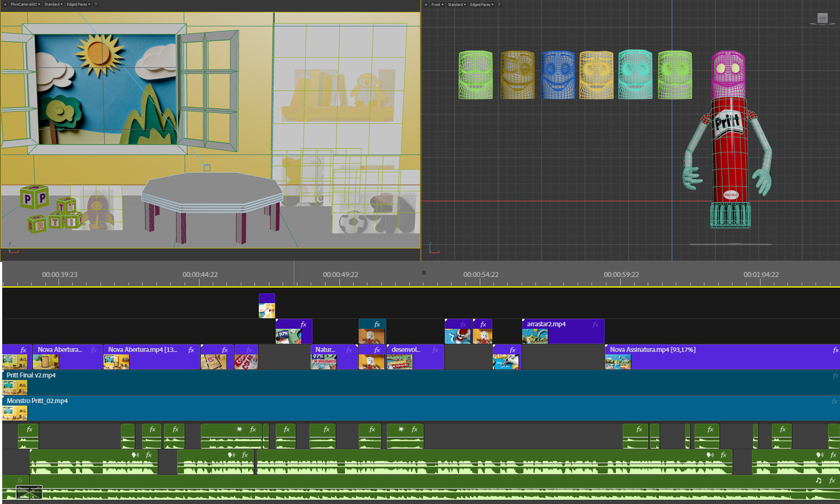Viewport: 840px width, 504px height.
Task: Open Edged Faces dropdown in Front viewport
Action: click(x=482, y=5)
